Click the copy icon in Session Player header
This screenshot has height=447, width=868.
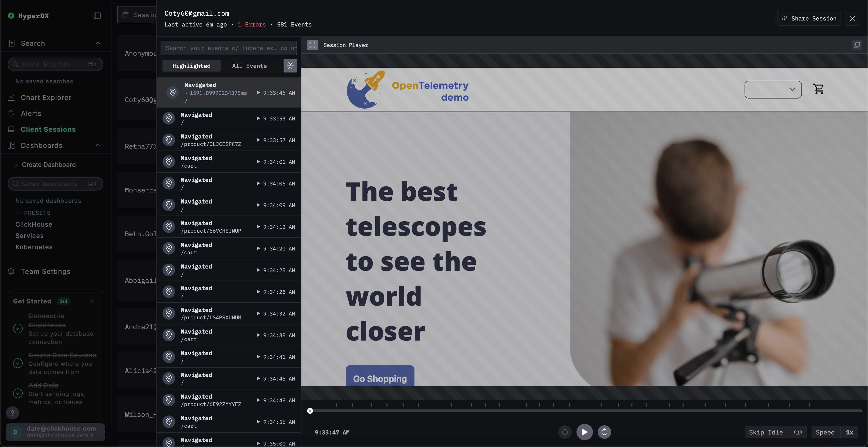pyautogui.click(x=856, y=45)
